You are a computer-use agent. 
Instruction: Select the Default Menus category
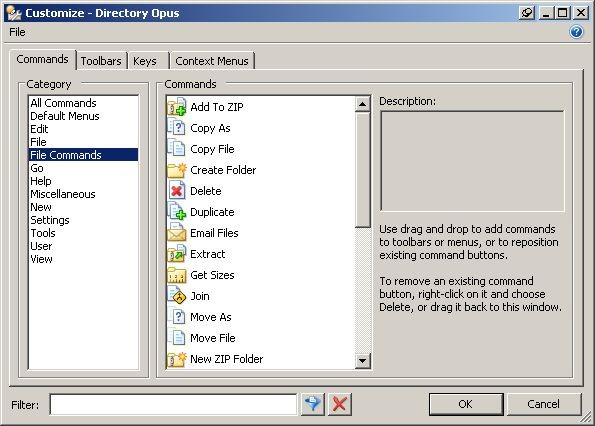(x=65, y=116)
